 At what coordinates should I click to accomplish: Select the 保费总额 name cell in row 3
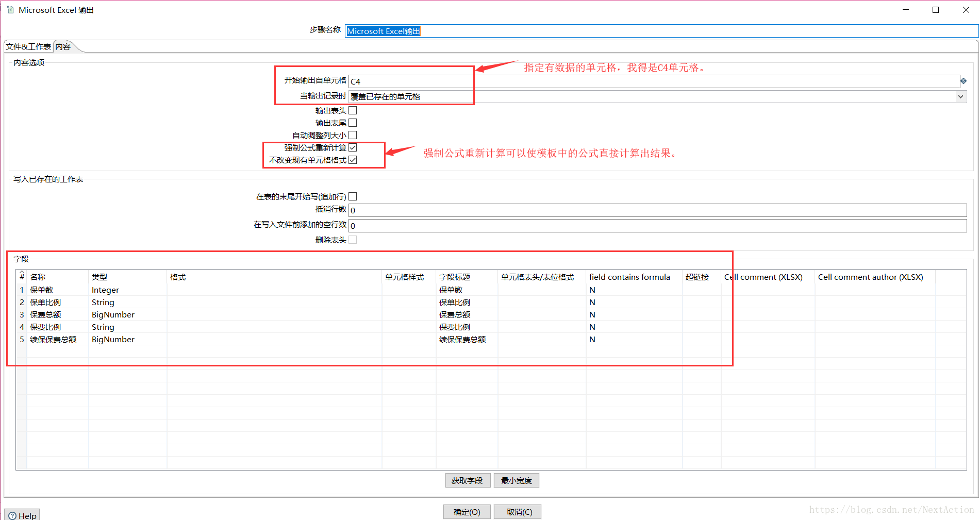click(58, 314)
